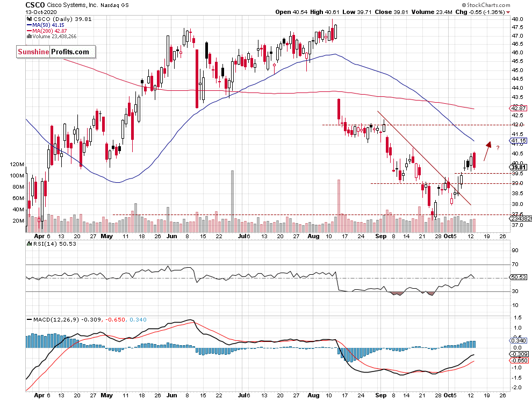Click the "Nasdaq GS" exchange label
The width and height of the screenshot is (532, 400).
pyautogui.click(x=114, y=5)
